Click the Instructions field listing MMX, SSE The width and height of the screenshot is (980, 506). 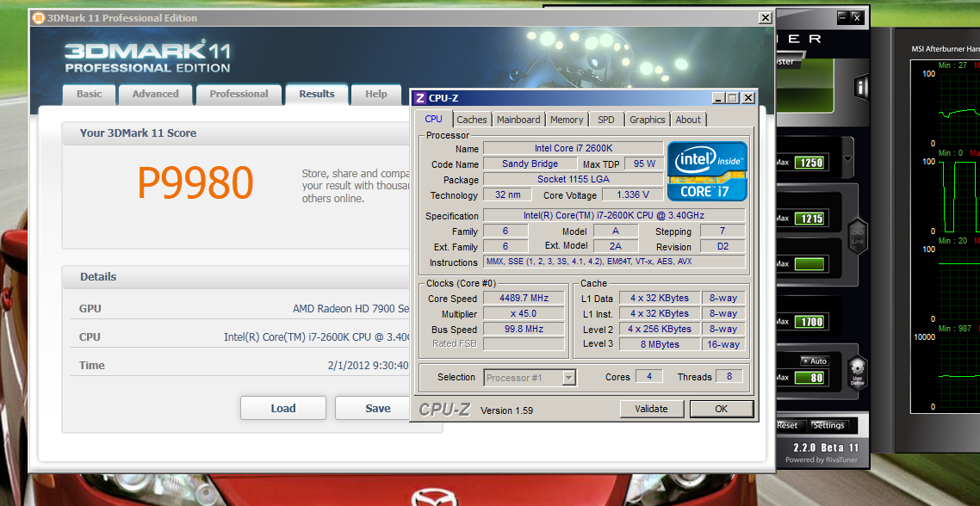point(614,262)
